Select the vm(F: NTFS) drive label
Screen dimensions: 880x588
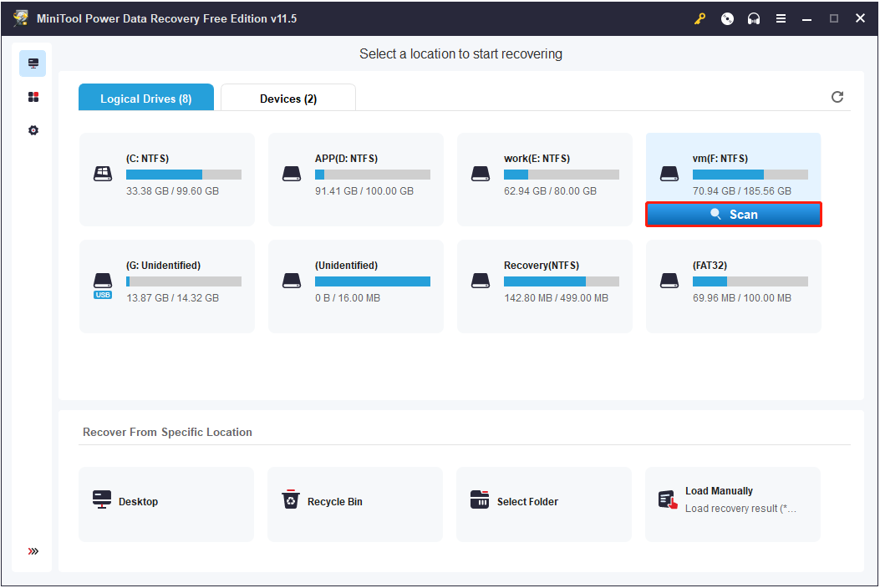(720, 158)
